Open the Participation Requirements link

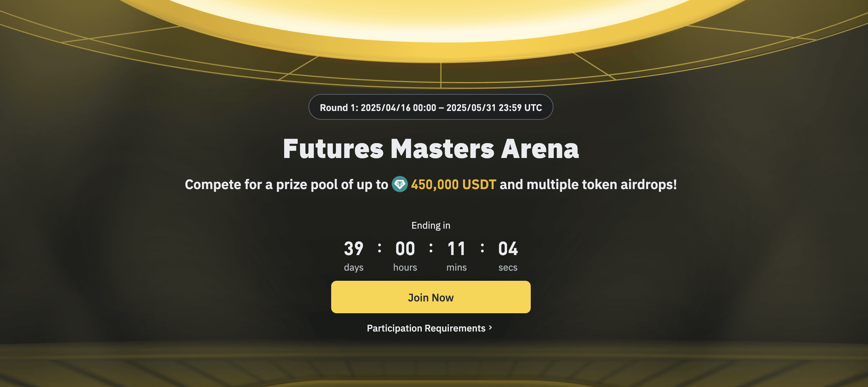tap(426, 328)
